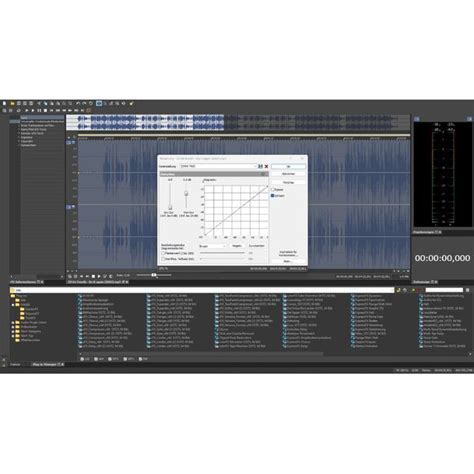Click the loop playback icon before Play
This screenshot has height=474, width=474.
tap(19, 110)
